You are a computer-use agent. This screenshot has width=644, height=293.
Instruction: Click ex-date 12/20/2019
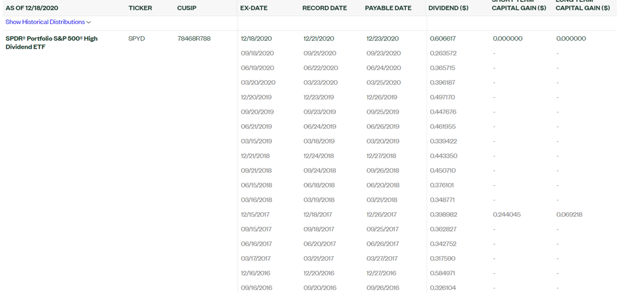click(x=256, y=97)
